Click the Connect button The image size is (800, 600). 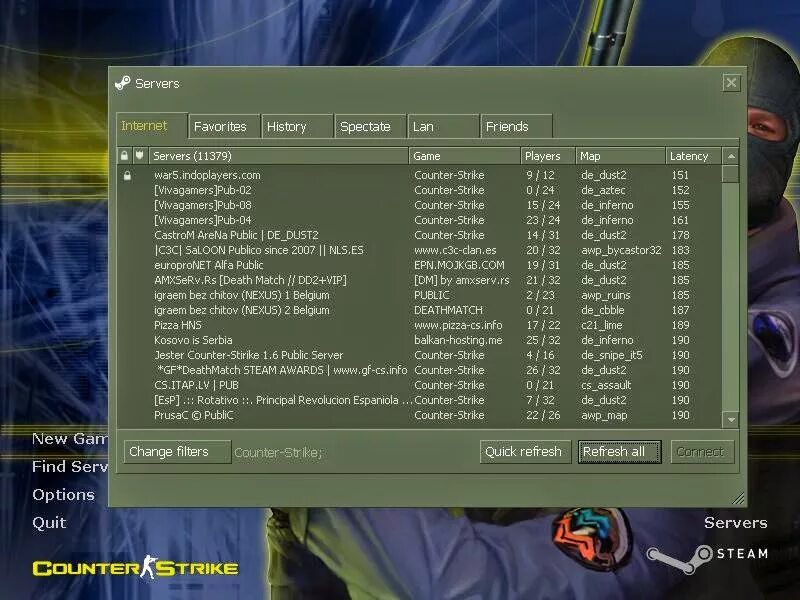702,452
